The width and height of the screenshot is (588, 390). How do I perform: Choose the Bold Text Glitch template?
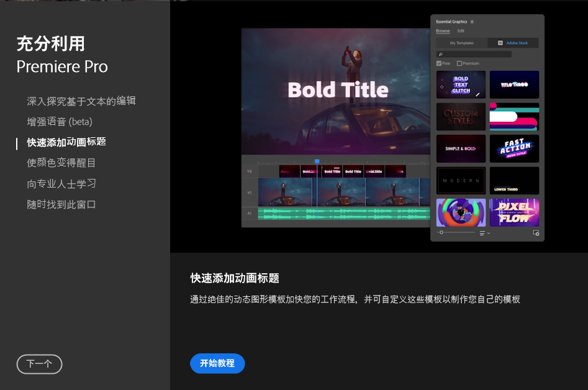point(461,84)
